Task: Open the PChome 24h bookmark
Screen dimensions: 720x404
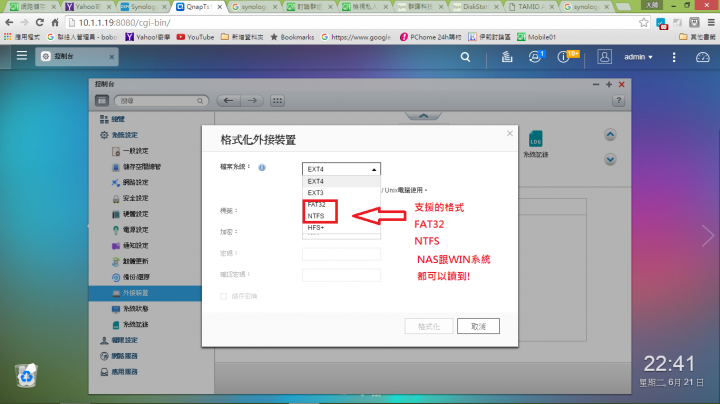Action: pyautogui.click(x=430, y=37)
